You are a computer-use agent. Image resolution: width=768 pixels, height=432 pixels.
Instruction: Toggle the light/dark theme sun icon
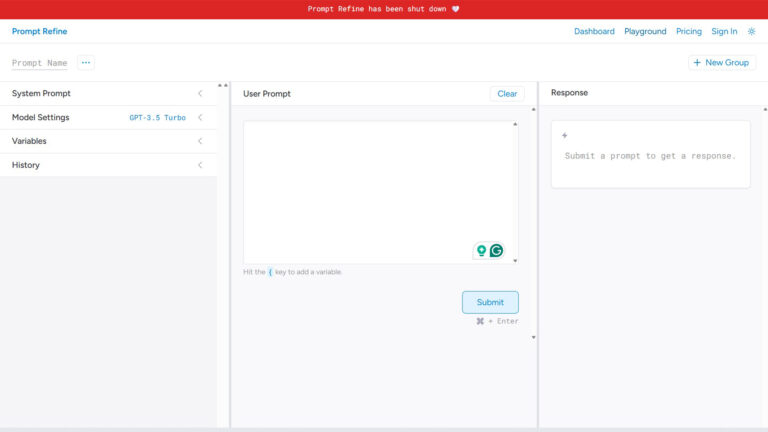coord(751,31)
